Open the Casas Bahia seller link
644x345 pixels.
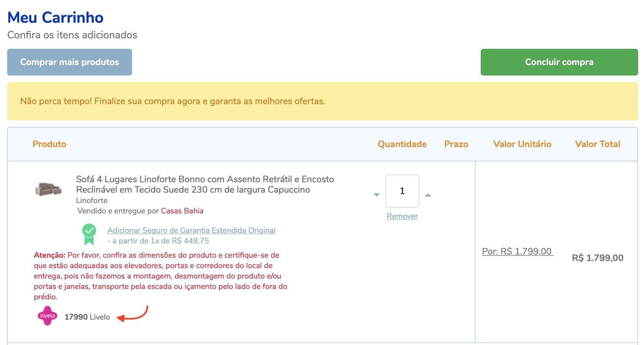click(182, 211)
